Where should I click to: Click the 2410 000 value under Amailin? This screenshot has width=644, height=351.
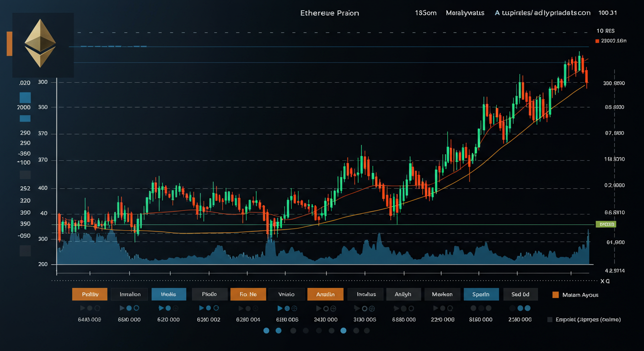326,319
